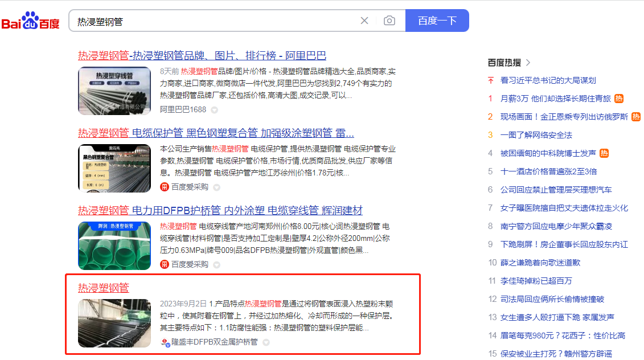
Task: Open the 阿里巴巴 热浸塑钢管品牌 result title
Action: tap(202, 55)
